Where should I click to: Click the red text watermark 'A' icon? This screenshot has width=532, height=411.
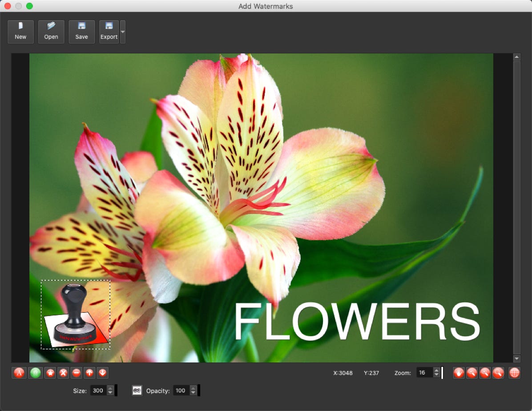click(x=19, y=373)
